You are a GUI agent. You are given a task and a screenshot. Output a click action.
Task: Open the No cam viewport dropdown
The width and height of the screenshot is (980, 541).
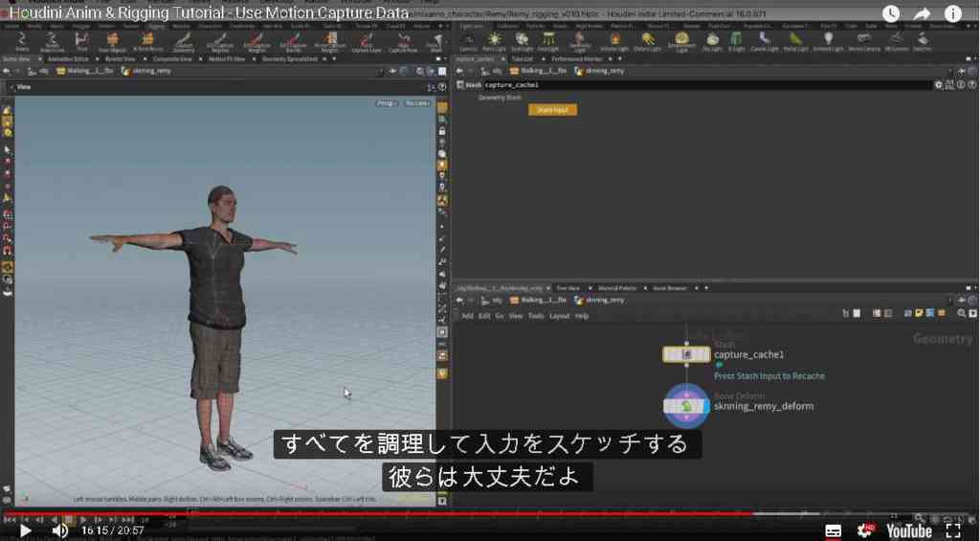417,103
